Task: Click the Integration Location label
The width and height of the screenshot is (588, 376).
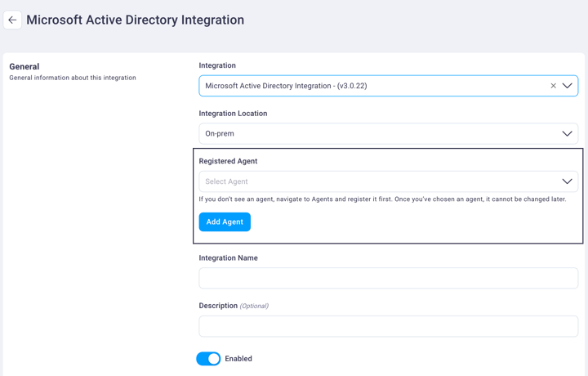Action: (233, 114)
